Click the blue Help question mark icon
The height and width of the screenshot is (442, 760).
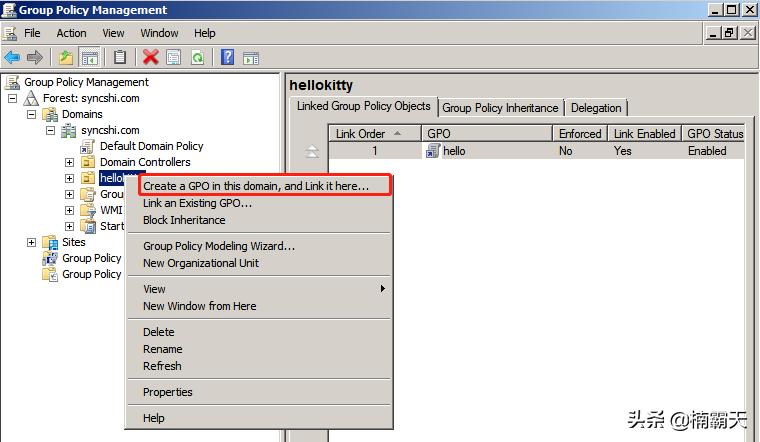pyautogui.click(x=227, y=57)
